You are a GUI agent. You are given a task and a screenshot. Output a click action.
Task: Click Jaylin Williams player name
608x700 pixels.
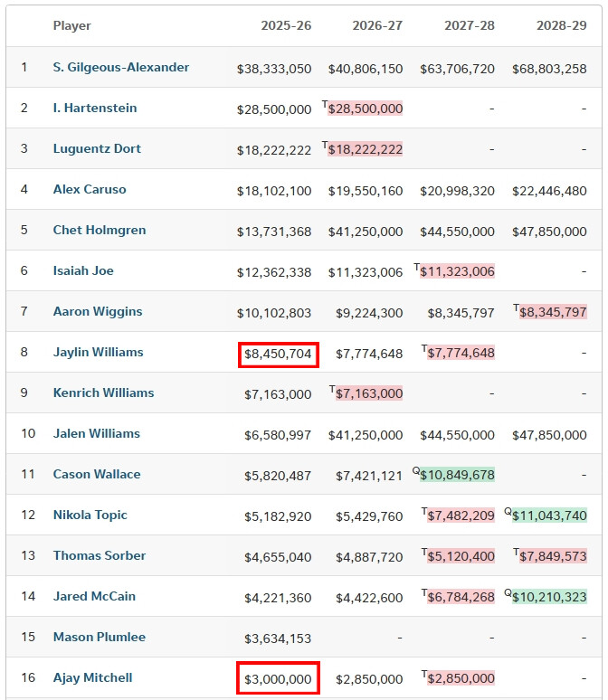pyautogui.click(x=98, y=353)
